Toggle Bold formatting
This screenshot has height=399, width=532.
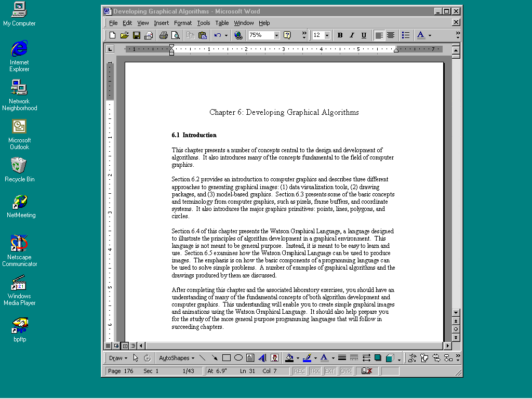pos(340,35)
